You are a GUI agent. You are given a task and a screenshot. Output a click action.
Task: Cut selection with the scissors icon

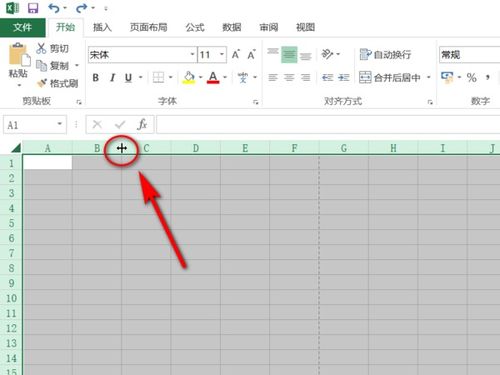pyautogui.click(x=41, y=48)
